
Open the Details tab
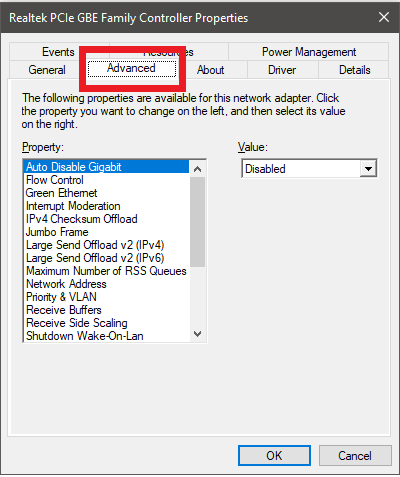[x=354, y=70]
